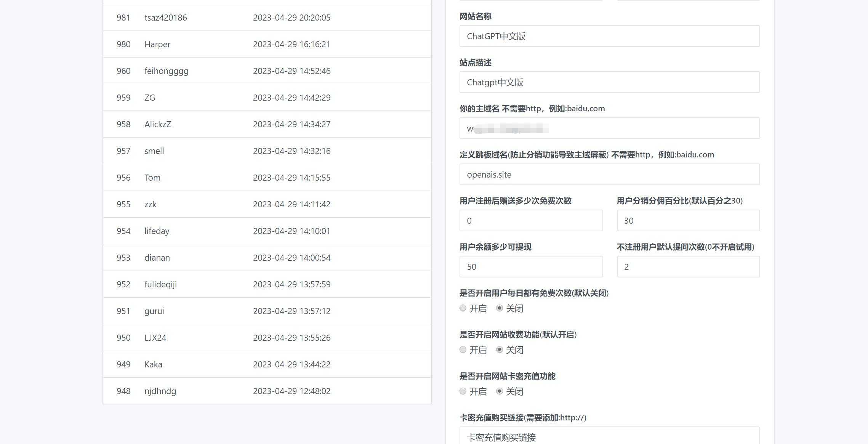This screenshot has height=444, width=868.
Task: Select 关闭 for 网站收费功能
Action: pyautogui.click(x=500, y=349)
